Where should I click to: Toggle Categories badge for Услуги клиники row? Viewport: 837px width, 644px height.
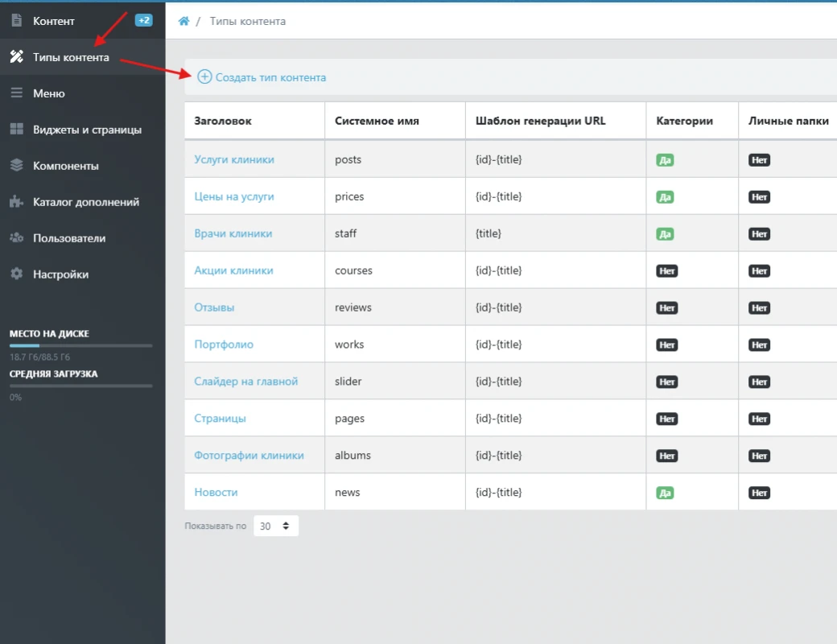coord(665,160)
